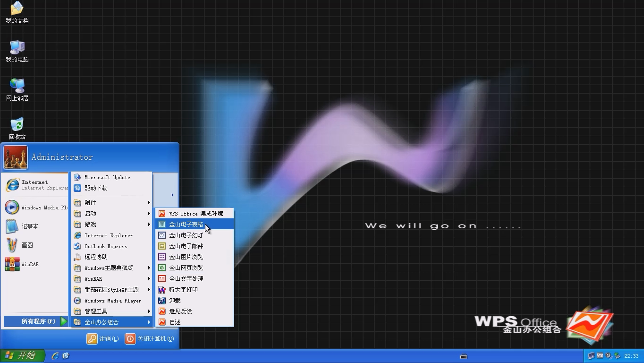This screenshot has height=363, width=644.
Task: Expand the 游戏 submenu arrow
Action: [149, 225]
